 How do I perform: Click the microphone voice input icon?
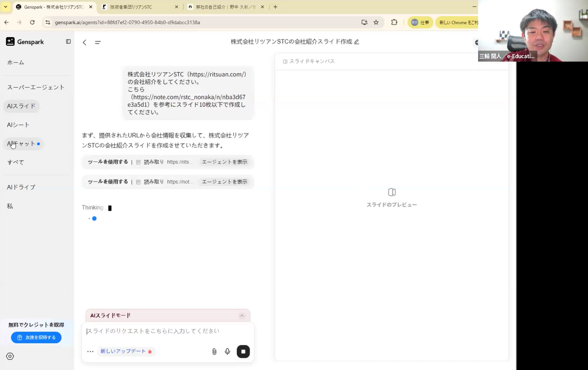point(227,351)
